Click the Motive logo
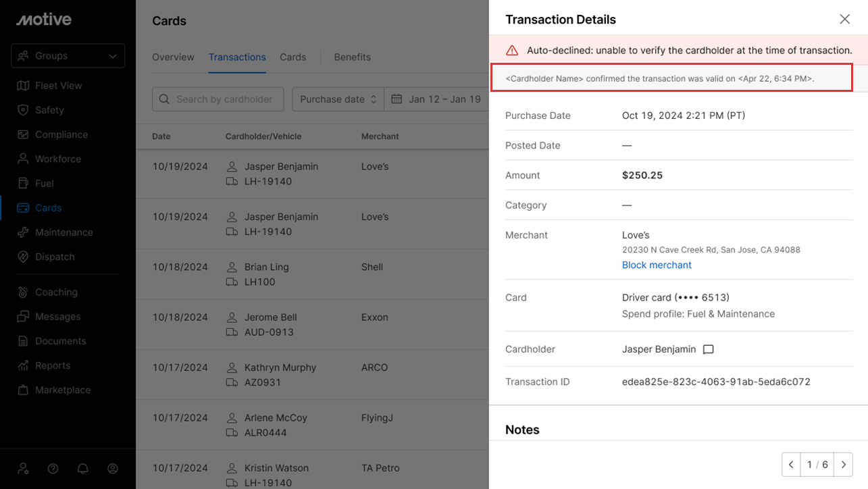The height and width of the screenshot is (489, 868). tap(44, 20)
